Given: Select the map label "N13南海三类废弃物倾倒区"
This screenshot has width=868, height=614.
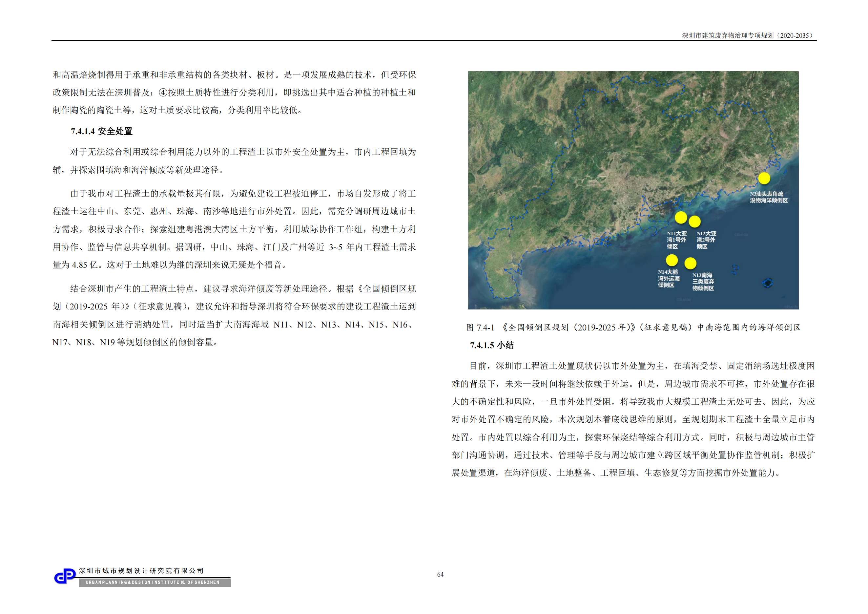Looking at the screenshot, I should click(703, 282).
